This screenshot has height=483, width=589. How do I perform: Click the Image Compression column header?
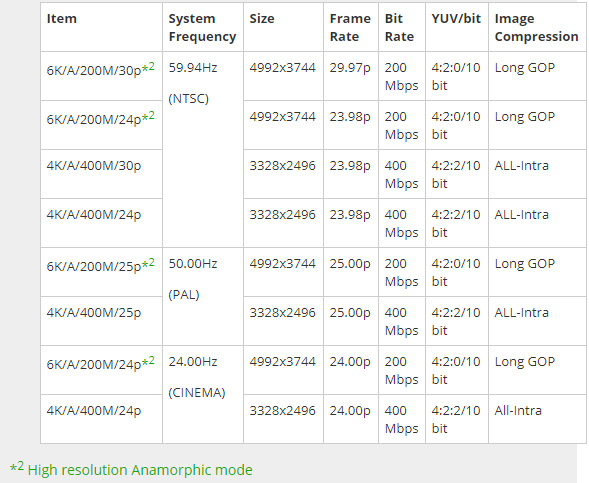(537, 27)
